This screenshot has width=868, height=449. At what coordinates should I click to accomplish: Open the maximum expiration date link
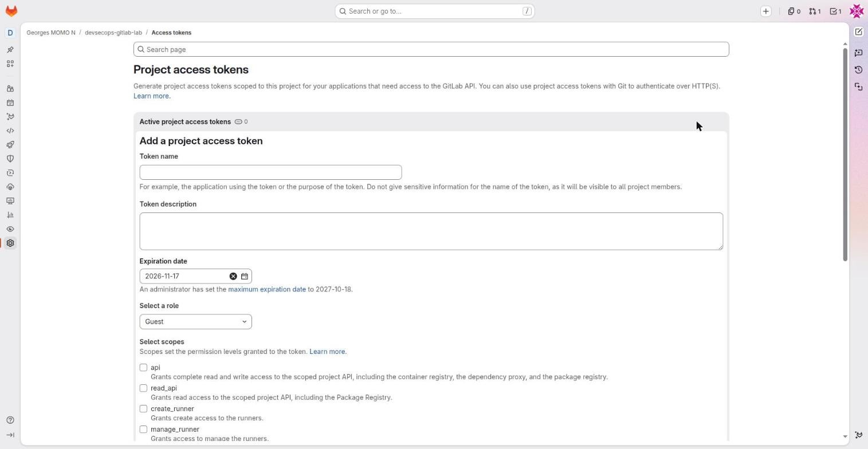pos(267,289)
